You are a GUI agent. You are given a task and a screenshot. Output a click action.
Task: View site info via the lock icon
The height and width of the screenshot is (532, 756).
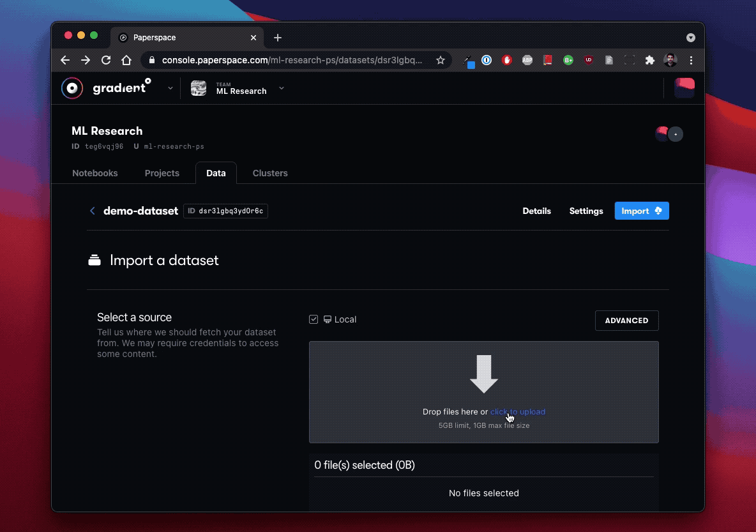tap(152, 60)
